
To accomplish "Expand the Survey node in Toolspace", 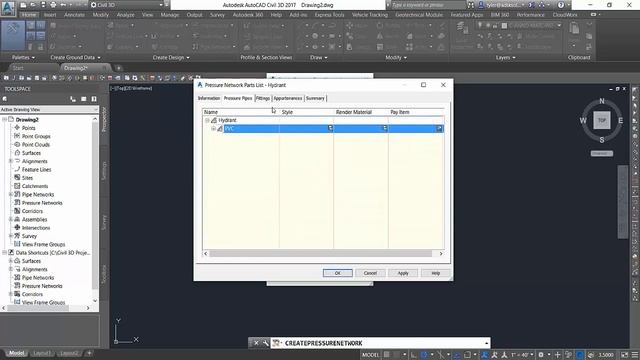I will 11,236.
